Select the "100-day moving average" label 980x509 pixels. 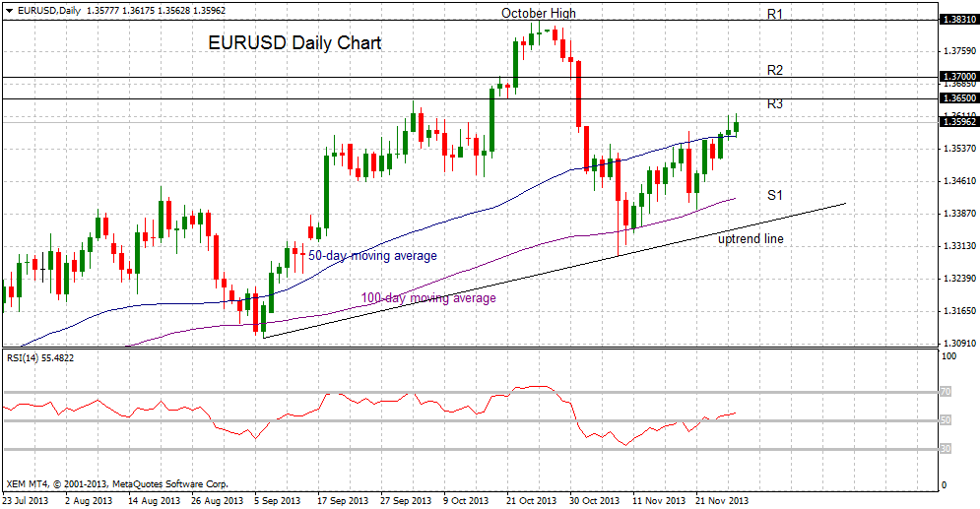pos(428,298)
